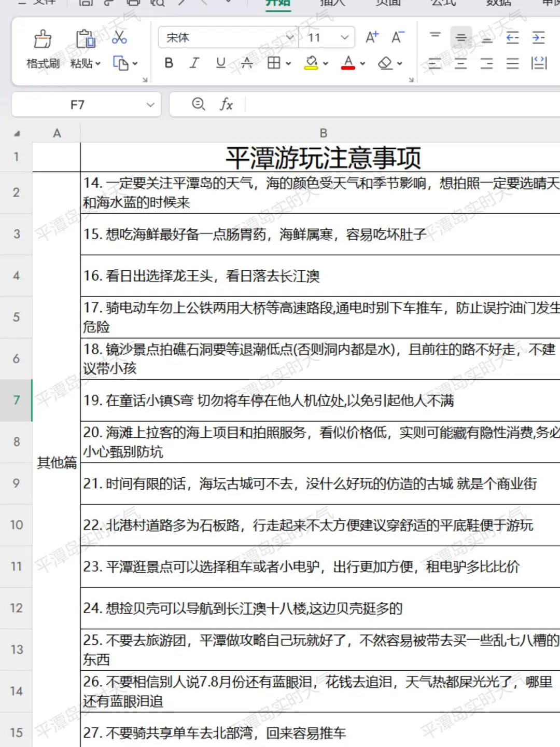This screenshot has width=560, height=747.
Task: Click the Cut scissors icon
Action: pyautogui.click(x=118, y=37)
